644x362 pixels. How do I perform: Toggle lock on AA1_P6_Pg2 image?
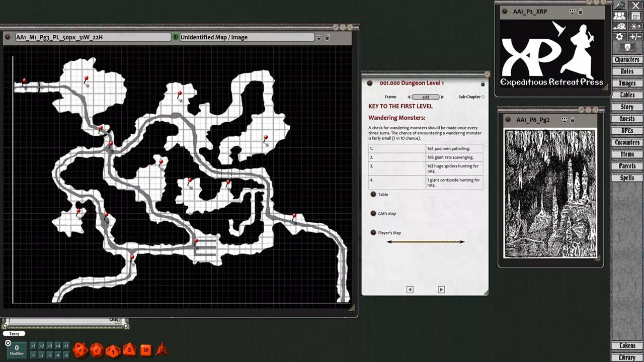click(573, 120)
